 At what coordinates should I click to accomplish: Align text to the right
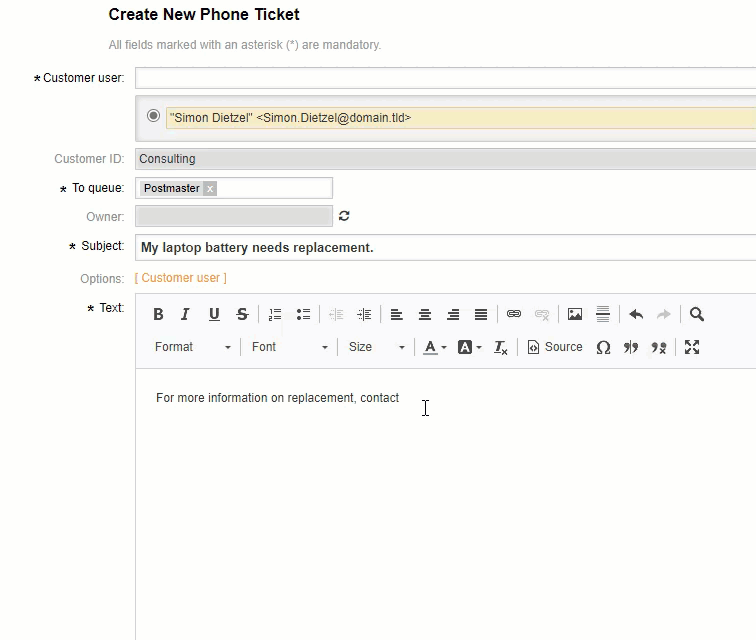click(453, 314)
